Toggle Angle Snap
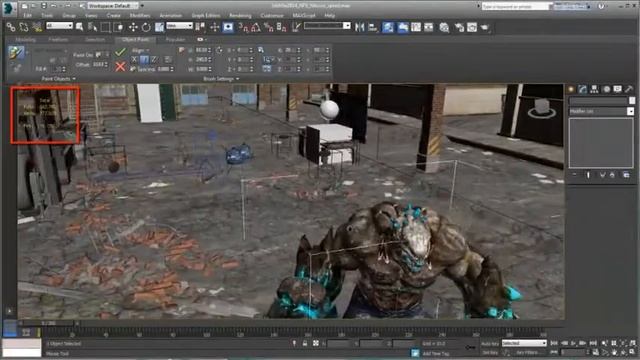 (256, 27)
